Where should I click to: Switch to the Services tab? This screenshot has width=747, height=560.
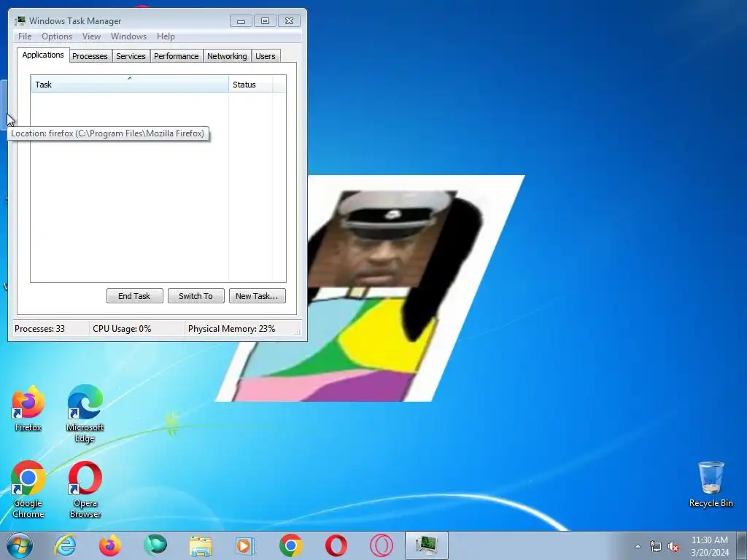[x=131, y=56]
